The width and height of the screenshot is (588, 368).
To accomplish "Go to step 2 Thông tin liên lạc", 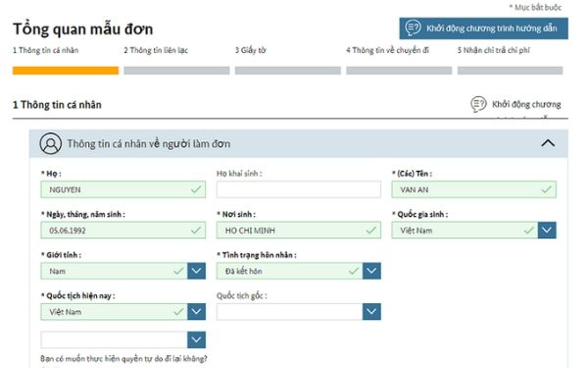I will coord(156,50).
